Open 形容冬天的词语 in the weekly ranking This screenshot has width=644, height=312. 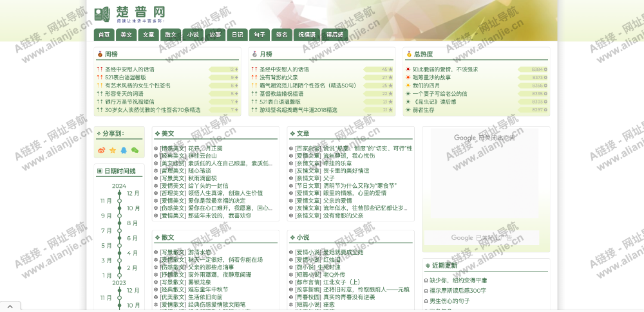click(124, 94)
